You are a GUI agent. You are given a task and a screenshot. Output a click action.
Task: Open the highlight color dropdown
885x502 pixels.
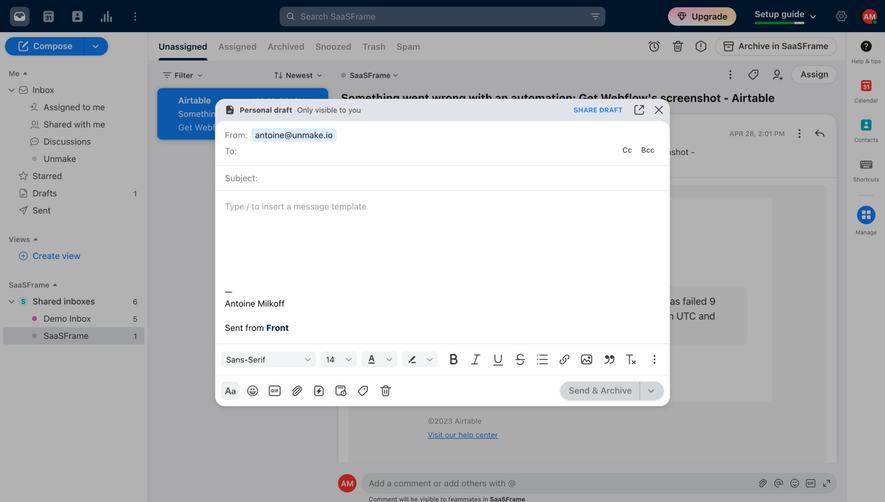pos(420,360)
